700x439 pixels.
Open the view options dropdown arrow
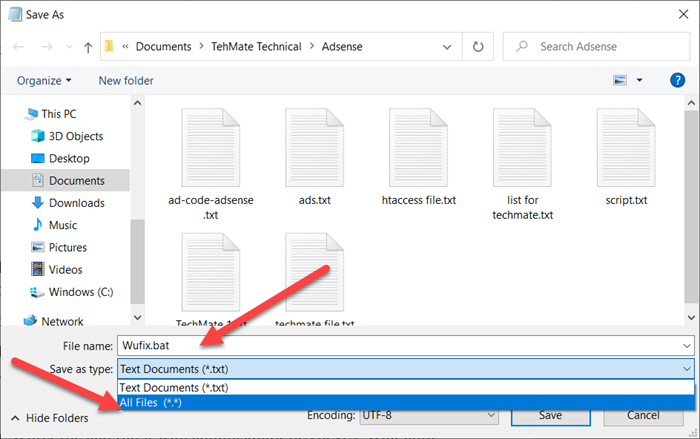tap(639, 80)
